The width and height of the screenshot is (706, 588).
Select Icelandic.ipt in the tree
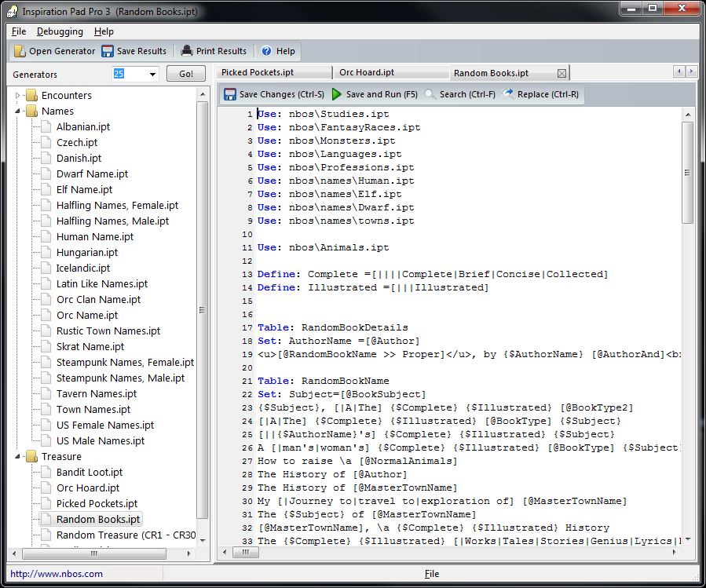click(x=82, y=268)
